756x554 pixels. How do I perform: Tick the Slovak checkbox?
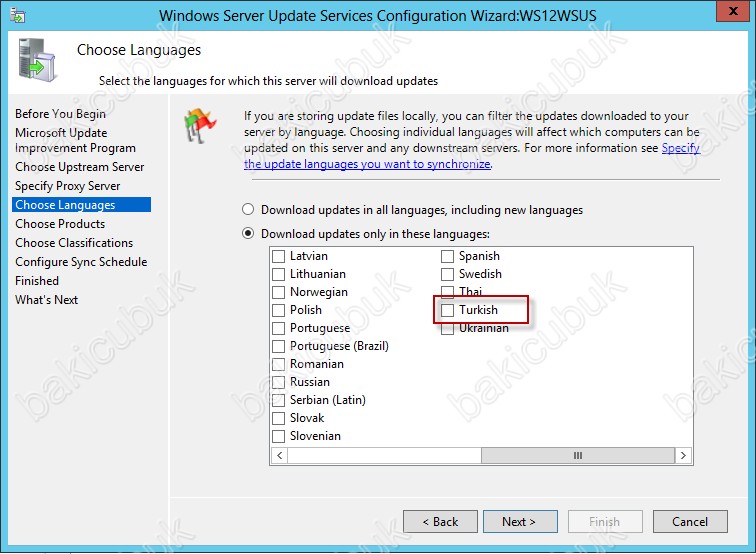click(279, 418)
